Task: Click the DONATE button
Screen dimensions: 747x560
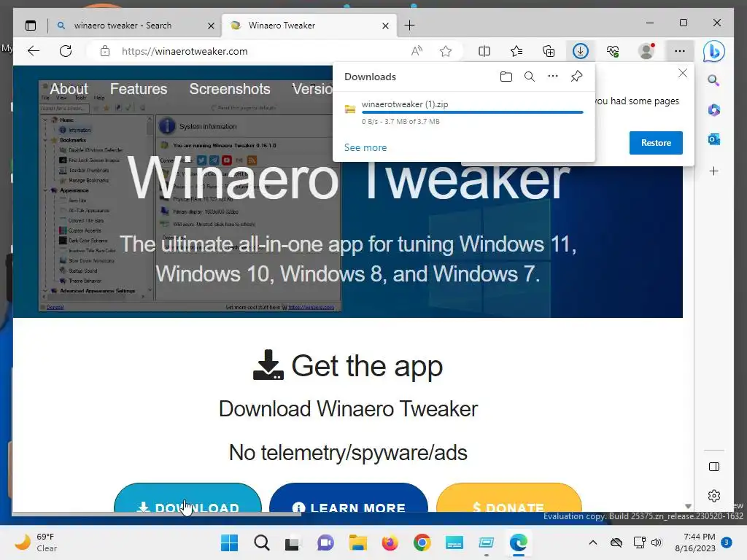Action: click(x=508, y=499)
